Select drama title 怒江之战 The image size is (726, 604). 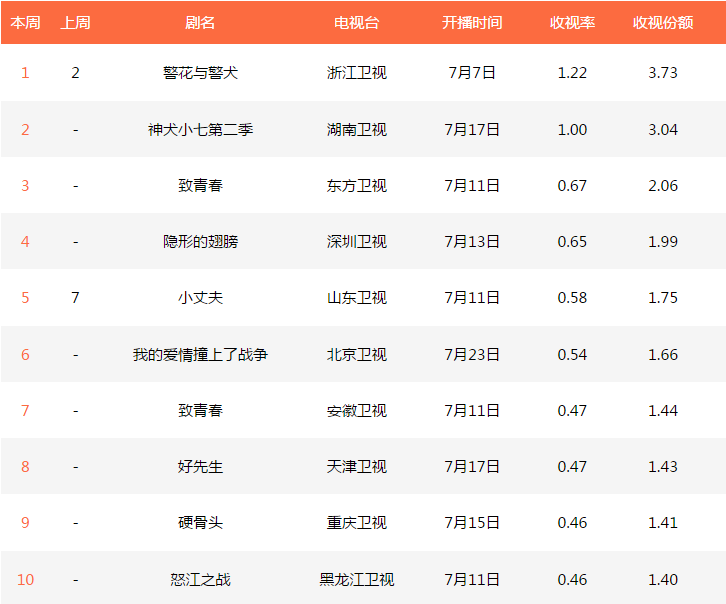point(200,579)
